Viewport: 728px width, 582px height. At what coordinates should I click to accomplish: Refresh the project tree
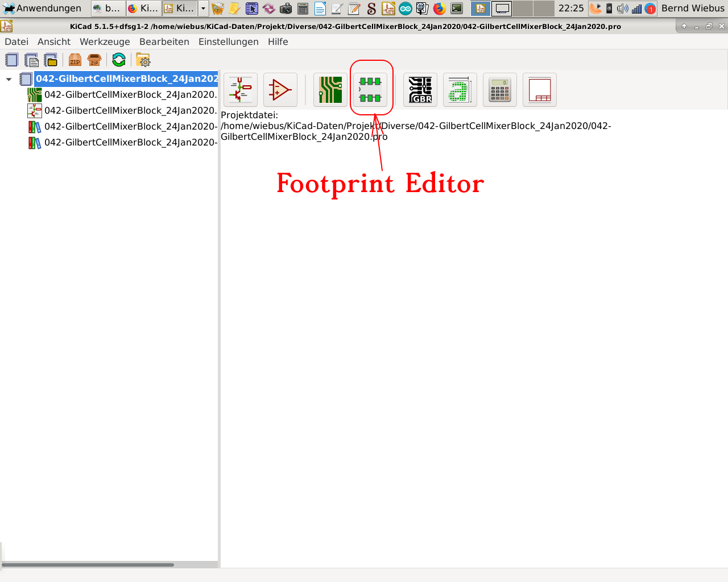119,60
